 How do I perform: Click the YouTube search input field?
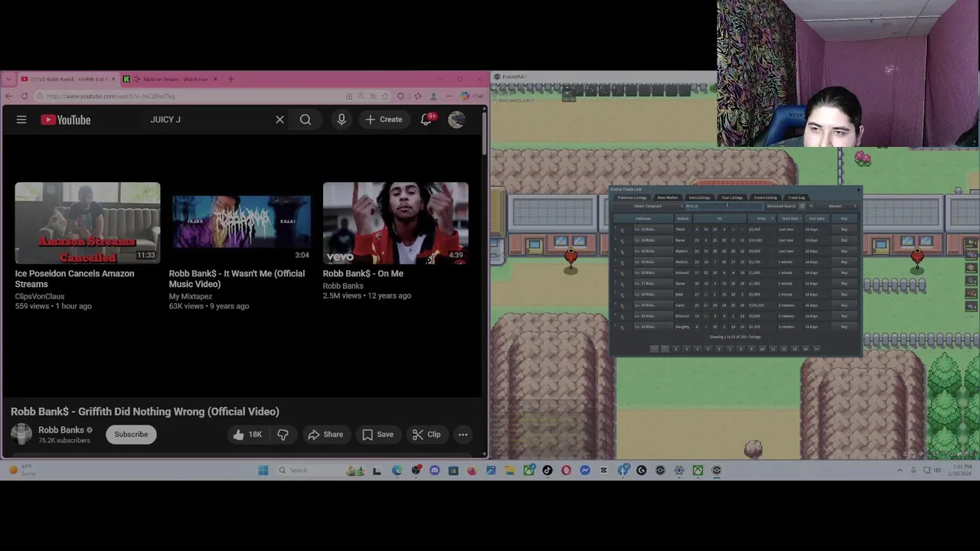click(207, 119)
